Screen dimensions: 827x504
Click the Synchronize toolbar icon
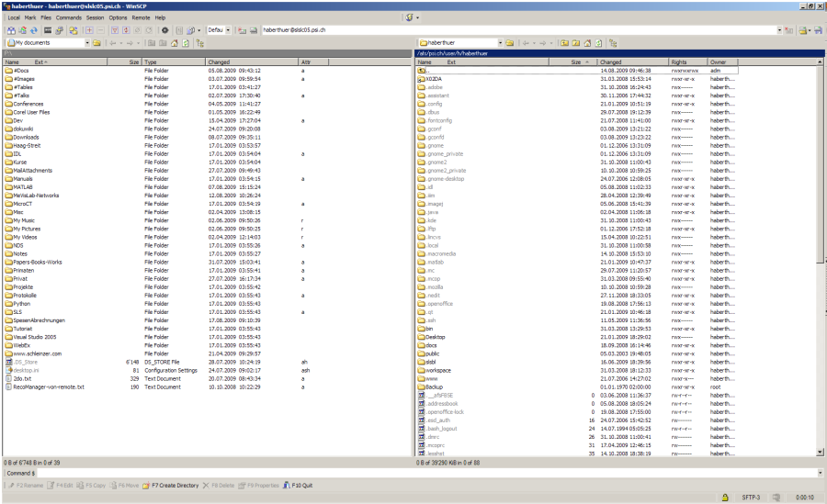tap(23, 30)
